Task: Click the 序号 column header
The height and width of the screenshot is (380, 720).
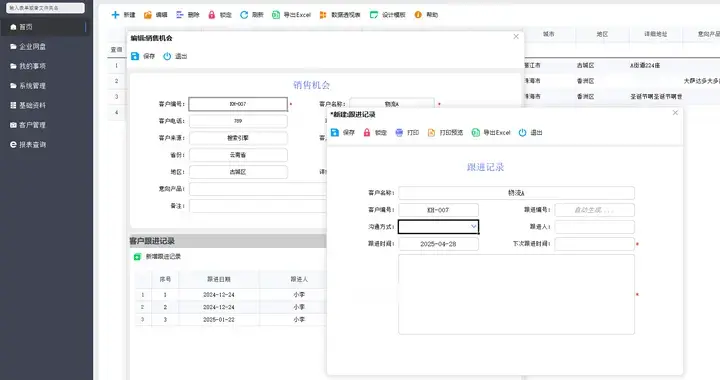Action: 165,279
